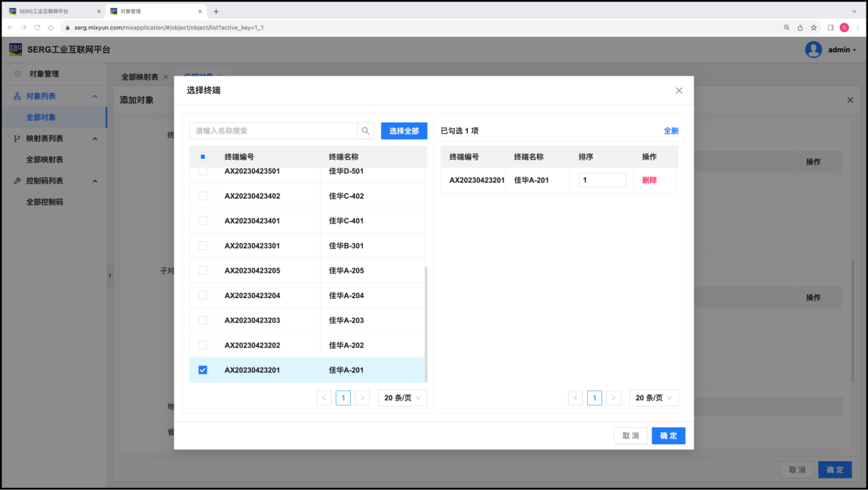Viewport: 868px width, 490px height.
Task: Toggle the select-all header checkbox
Action: point(203,157)
